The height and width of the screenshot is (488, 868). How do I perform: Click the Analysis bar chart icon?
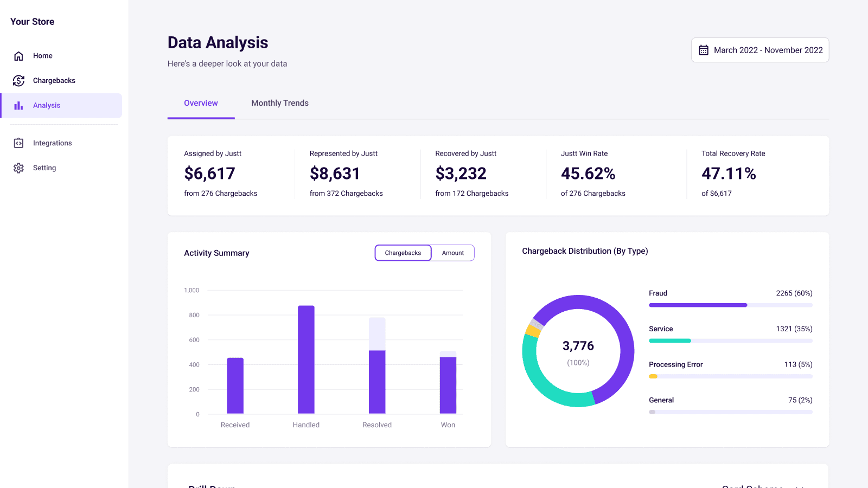[x=18, y=106]
